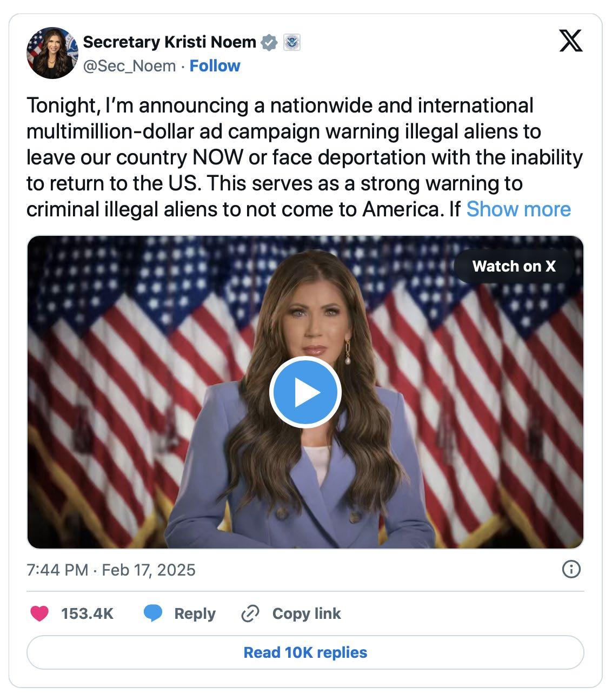This screenshot has width=612, height=700.
Task: Click the blue reply speech bubble icon
Action: (152, 613)
